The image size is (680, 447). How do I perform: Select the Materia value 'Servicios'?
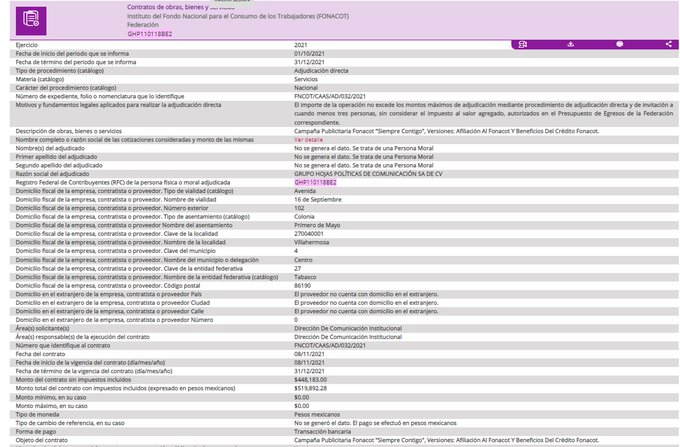306,79
